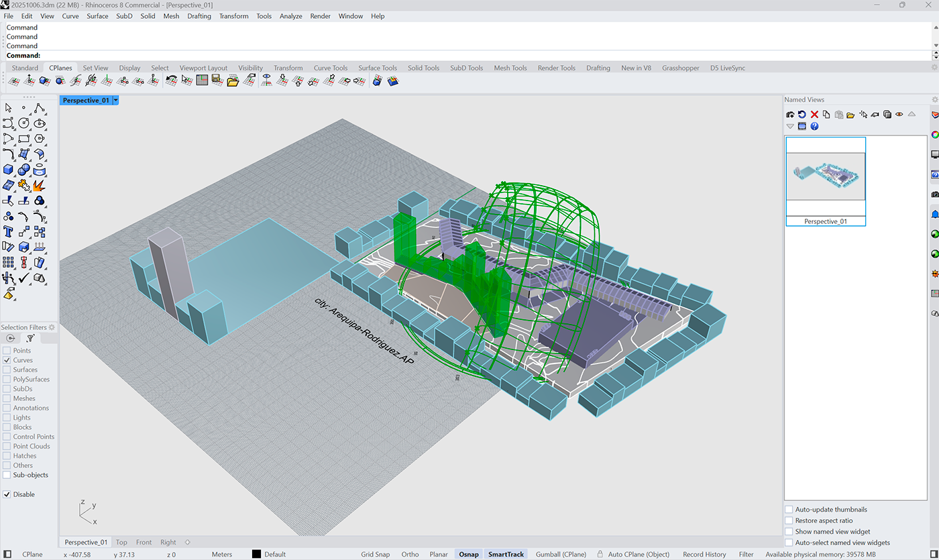
Task: Enable the Points selection filter
Action: coord(7,351)
